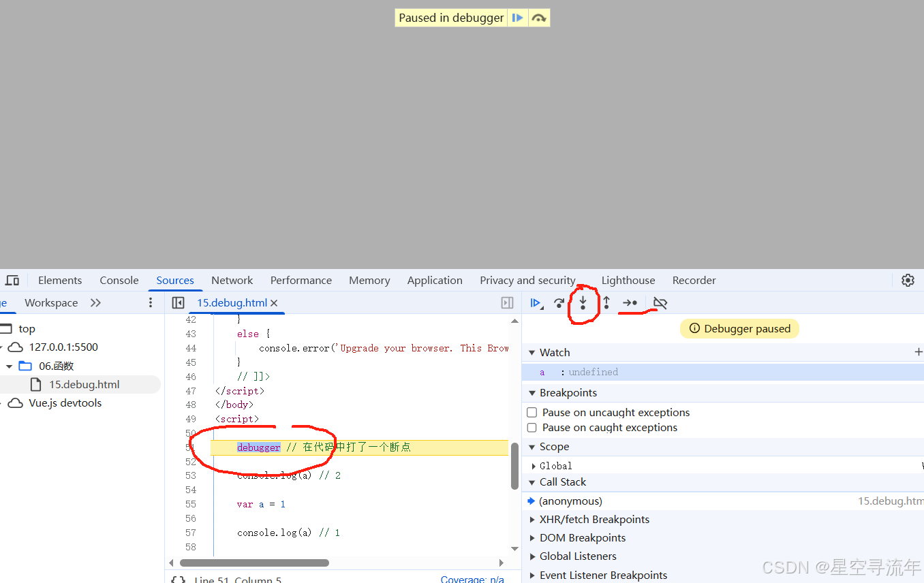
Task: Open Privacy and security tab
Action: point(528,281)
